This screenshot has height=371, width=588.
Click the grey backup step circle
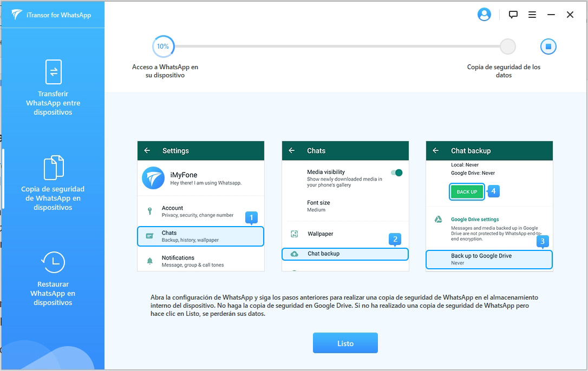coord(508,47)
